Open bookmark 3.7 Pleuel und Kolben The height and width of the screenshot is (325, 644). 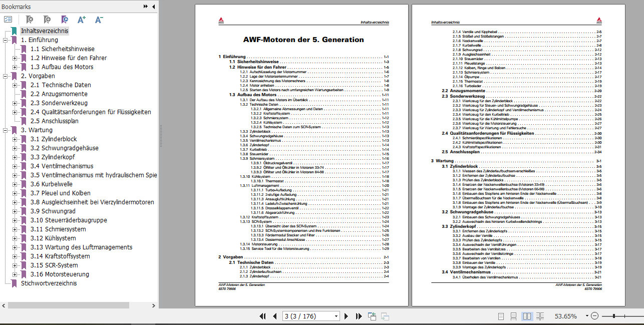pos(60,193)
